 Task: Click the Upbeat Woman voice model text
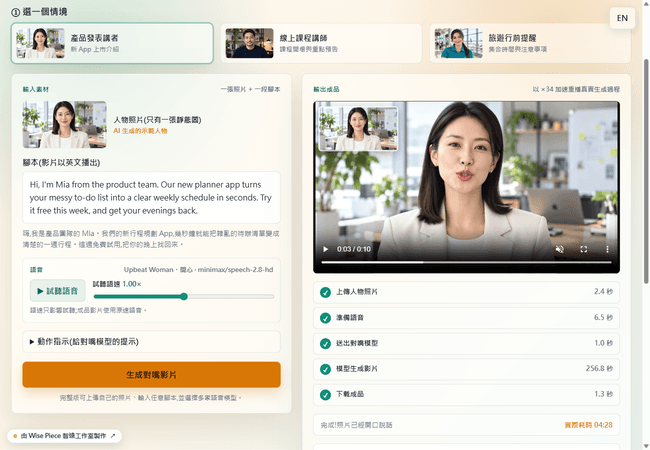pyautogui.click(x=199, y=270)
